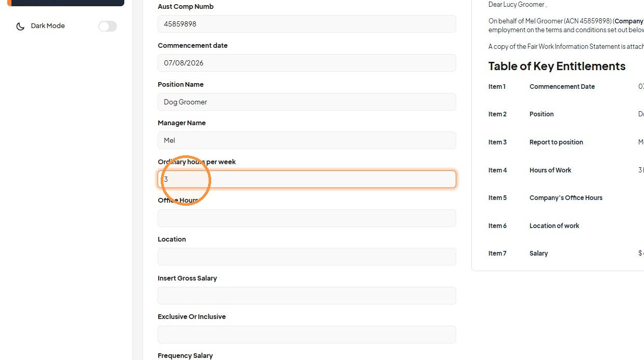Click the empty Location input field
644x360 pixels.
(306, 257)
